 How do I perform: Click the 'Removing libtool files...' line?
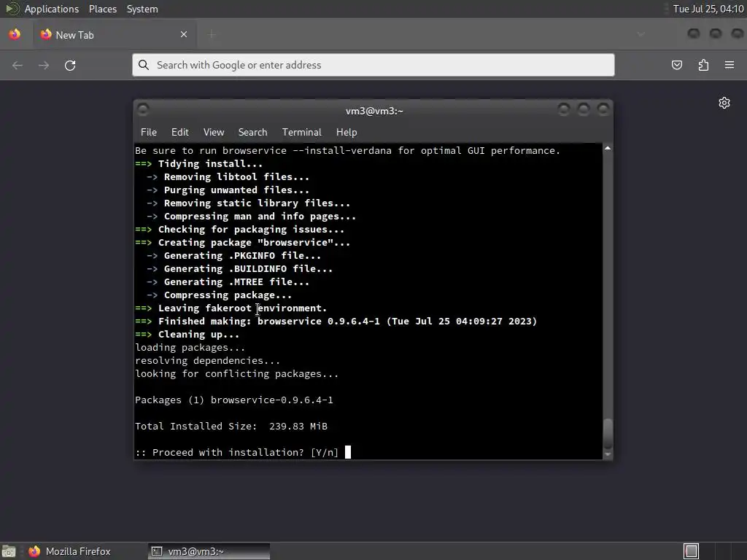pos(228,176)
